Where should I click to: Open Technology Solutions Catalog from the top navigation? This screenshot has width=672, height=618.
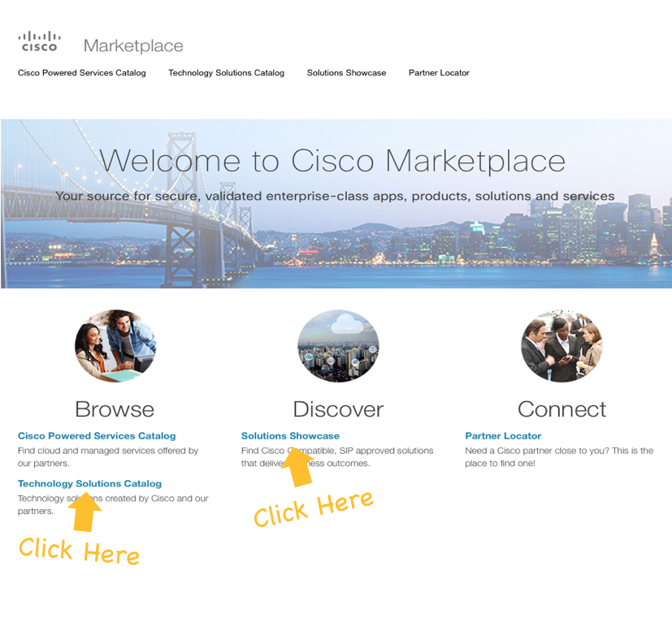pos(226,73)
